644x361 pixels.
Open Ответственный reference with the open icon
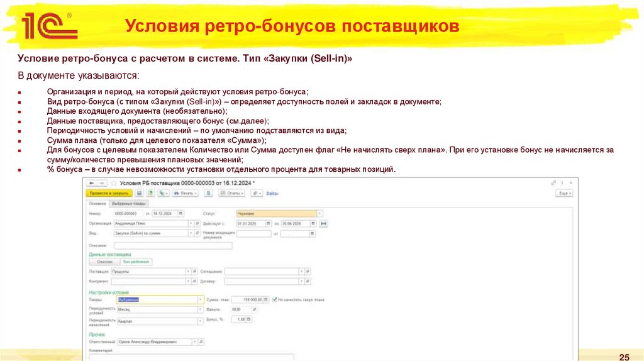201,342
